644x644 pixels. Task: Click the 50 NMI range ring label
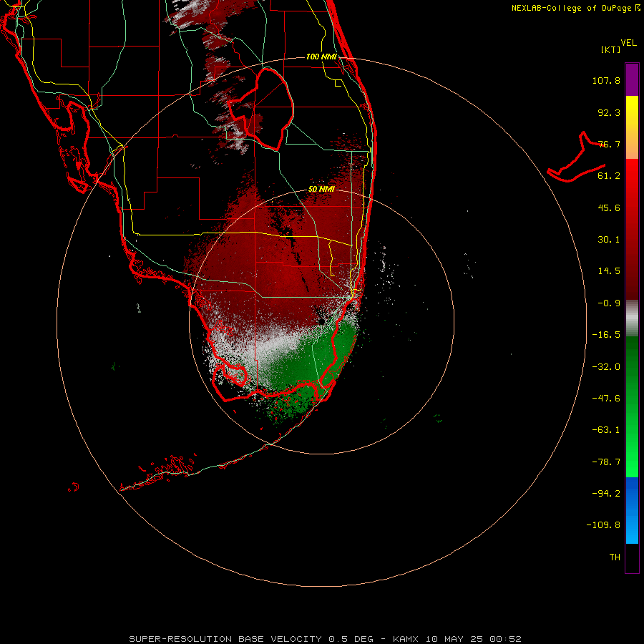click(321, 190)
